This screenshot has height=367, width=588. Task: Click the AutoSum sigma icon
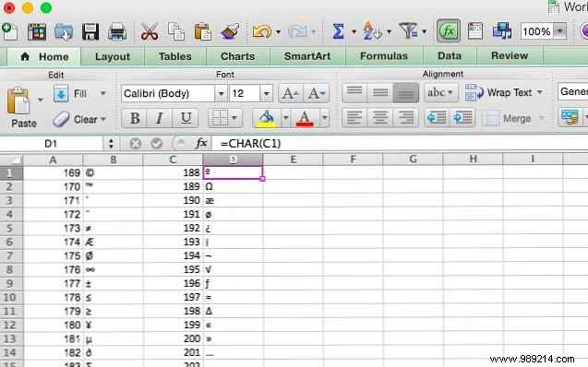338,31
